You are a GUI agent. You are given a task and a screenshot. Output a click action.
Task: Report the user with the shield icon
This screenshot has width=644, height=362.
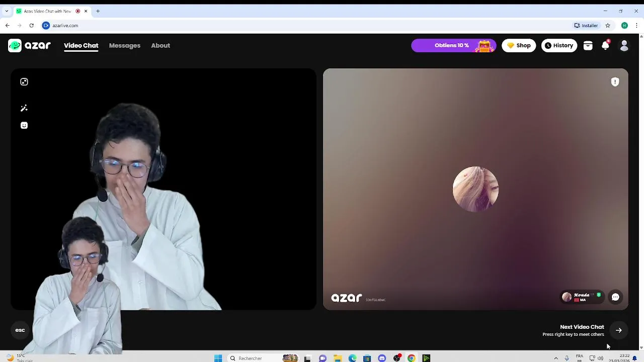(615, 82)
